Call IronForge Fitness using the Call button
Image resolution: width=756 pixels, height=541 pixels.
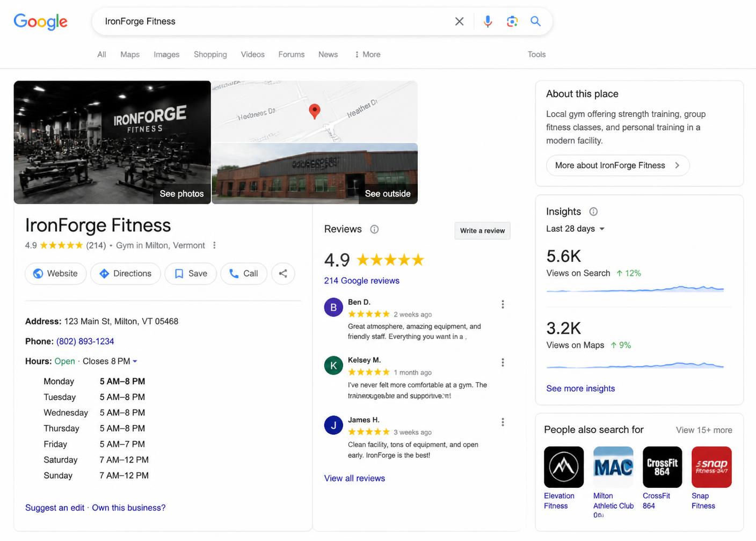(244, 274)
